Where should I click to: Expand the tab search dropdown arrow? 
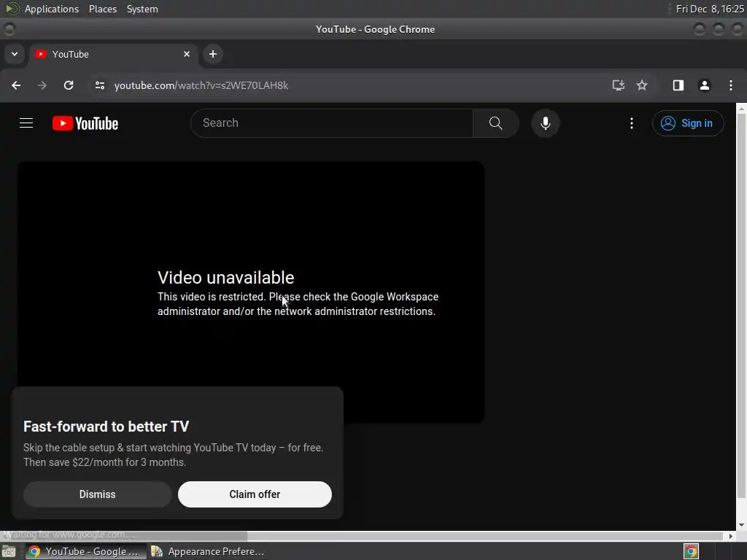pyautogui.click(x=15, y=54)
